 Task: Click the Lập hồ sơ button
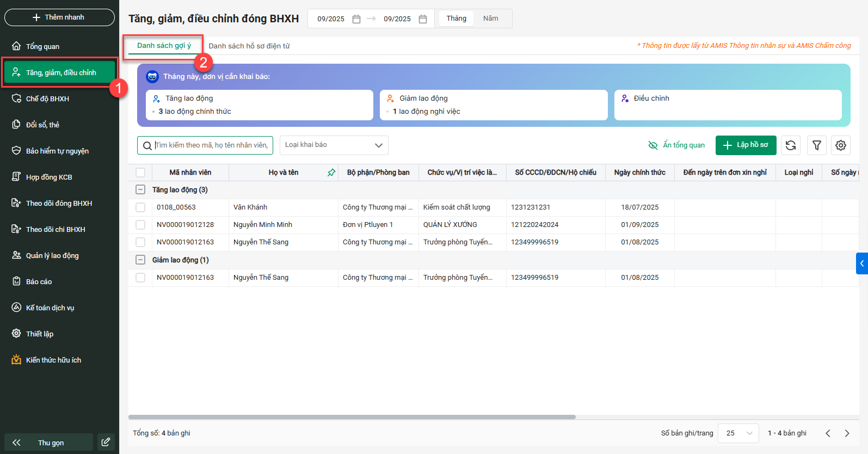coord(746,145)
